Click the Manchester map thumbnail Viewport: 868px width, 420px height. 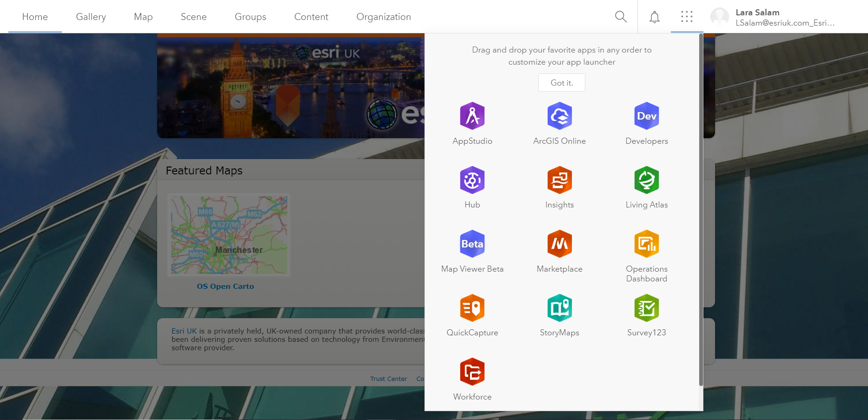click(x=229, y=235)
